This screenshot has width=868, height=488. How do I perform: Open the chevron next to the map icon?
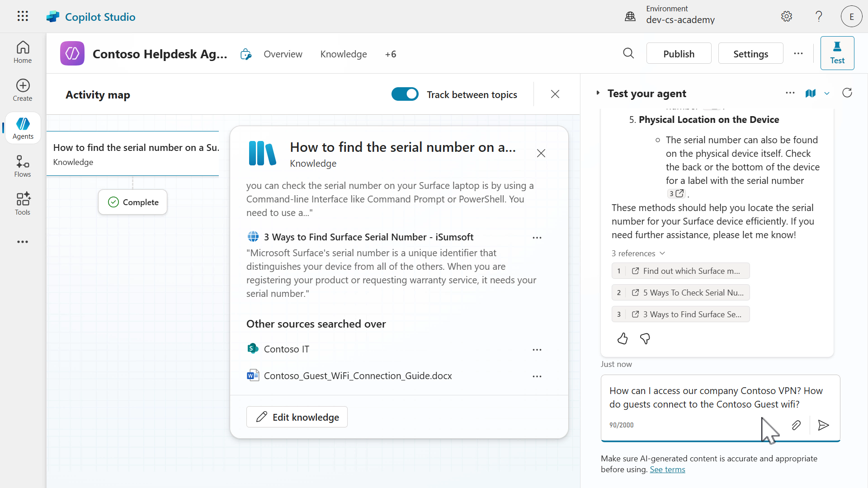point(827,94)
